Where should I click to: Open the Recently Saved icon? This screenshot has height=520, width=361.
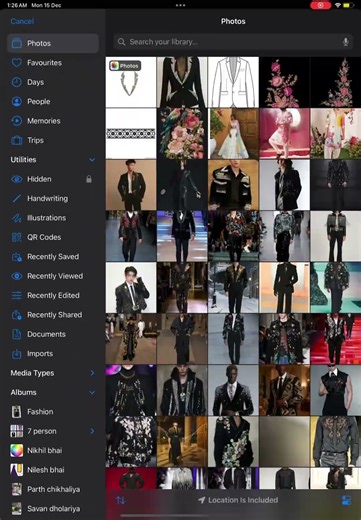click(17, 257)
